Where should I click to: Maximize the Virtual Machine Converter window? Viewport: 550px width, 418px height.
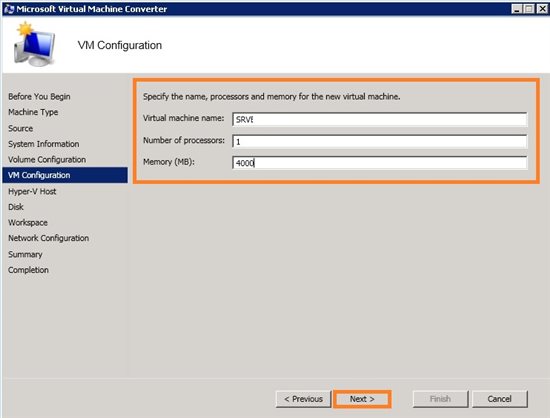coord(529,9)
